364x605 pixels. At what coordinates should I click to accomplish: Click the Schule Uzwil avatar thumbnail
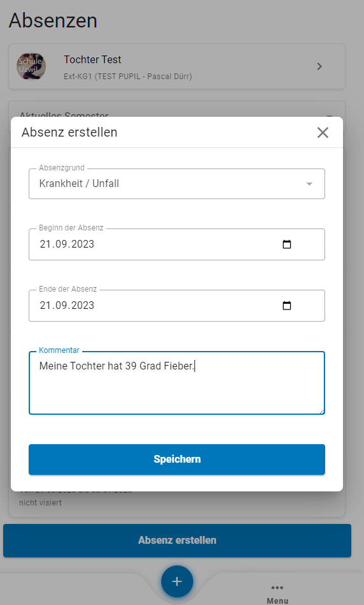pos(31,66)
